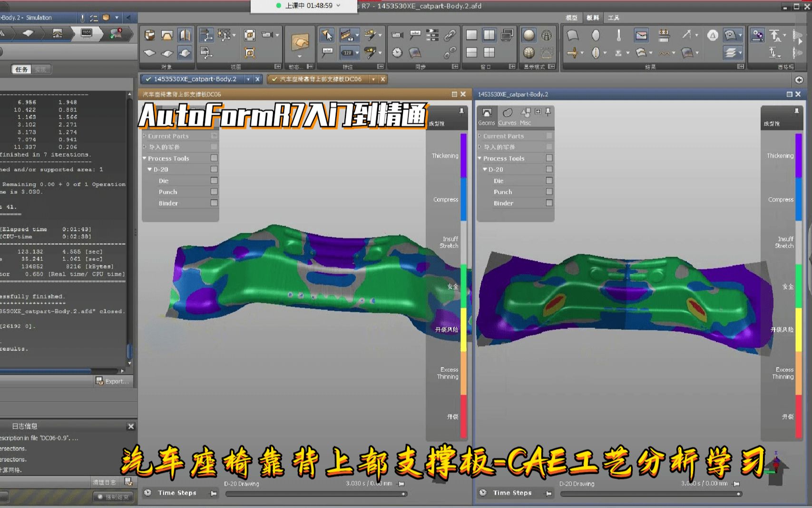Select the zoom-to-fit cube icon in 视图 group
Image resolution: width=812 pixels, height=508 pixels.
pos(249,35)
